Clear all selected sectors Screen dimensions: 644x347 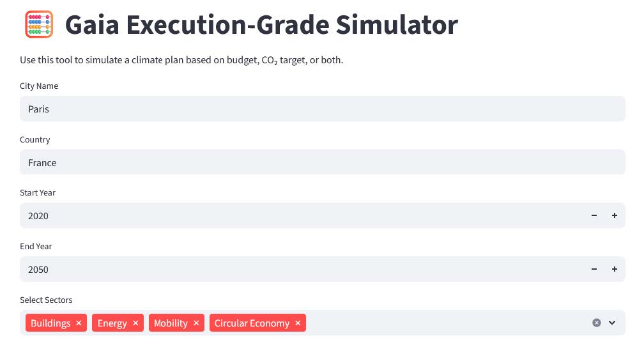597,323
